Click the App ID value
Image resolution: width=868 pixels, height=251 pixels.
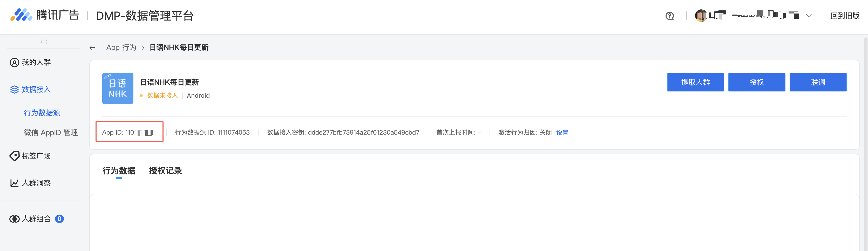(x=142, y=132)
